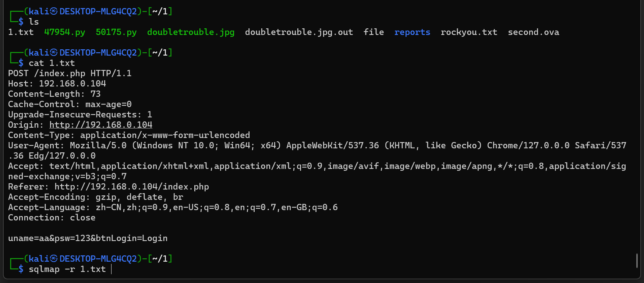Click the uname=aa&psw=123&btnLogin=Login body line
Image resolution: width=644 pixels, height=283 pixels.
(88, 238)
